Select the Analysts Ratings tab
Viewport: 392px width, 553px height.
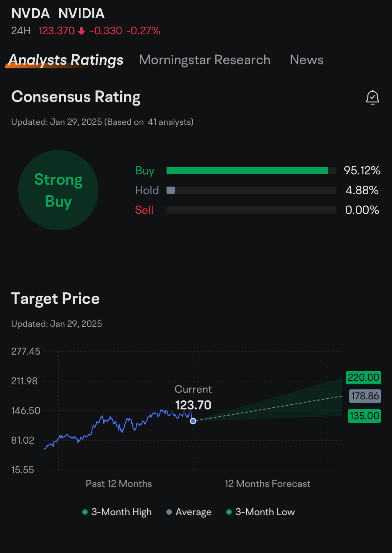pyautogui.click(x=66, y=60)
